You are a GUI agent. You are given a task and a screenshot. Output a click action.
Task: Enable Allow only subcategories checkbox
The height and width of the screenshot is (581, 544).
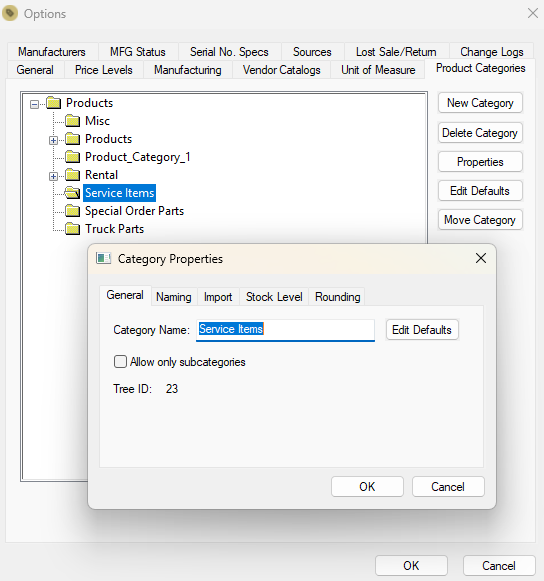click(120, 362)
